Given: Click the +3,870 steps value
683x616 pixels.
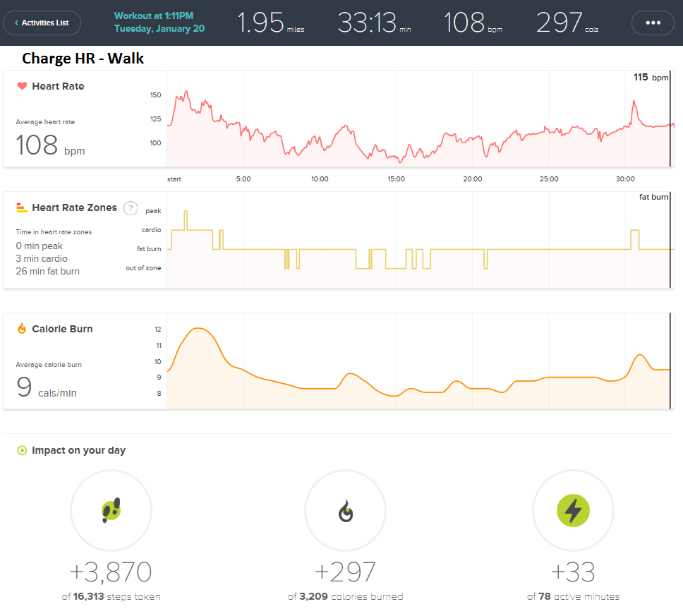Looking at the screenshot, I should 111,572.
